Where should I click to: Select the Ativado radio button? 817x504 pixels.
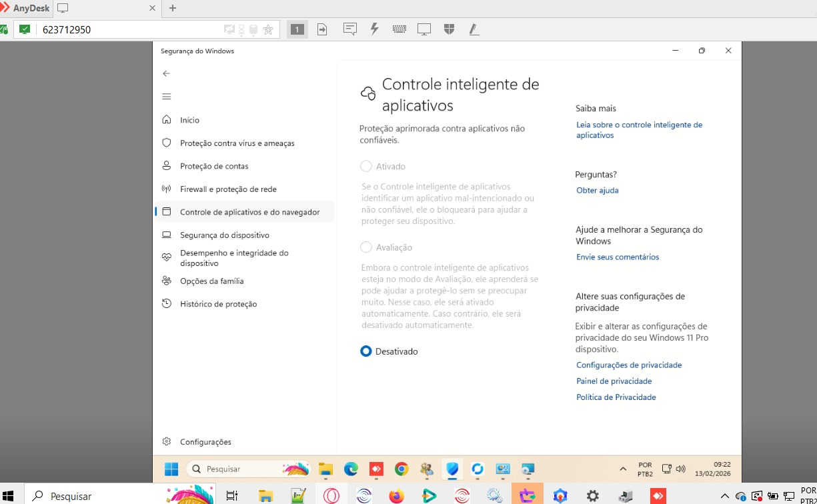point(365,167)
